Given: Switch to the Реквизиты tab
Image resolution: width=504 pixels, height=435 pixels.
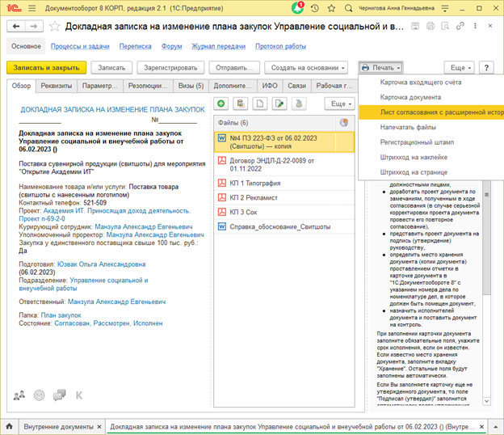Looking at the screenshot, I should pyautogui.click(x=57, y=86).
